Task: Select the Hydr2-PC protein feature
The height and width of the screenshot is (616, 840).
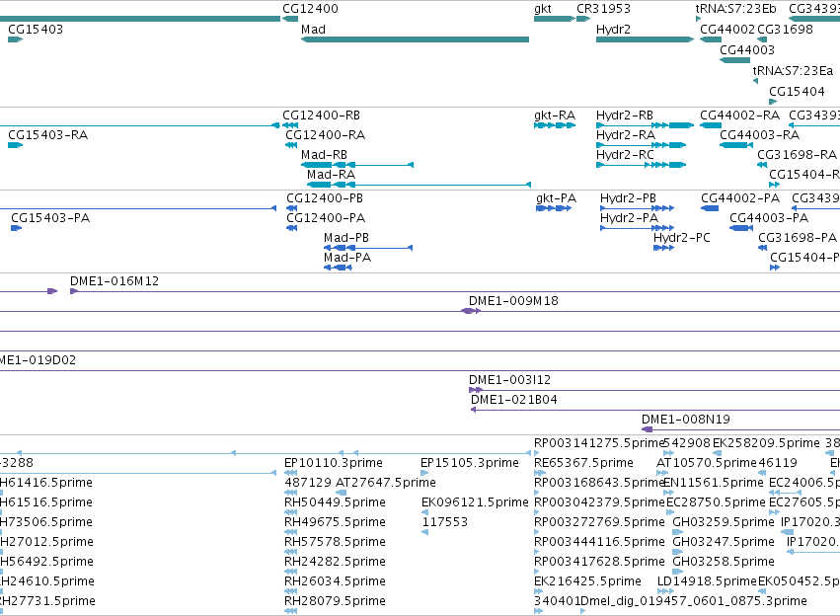Action: coord(663,248)
